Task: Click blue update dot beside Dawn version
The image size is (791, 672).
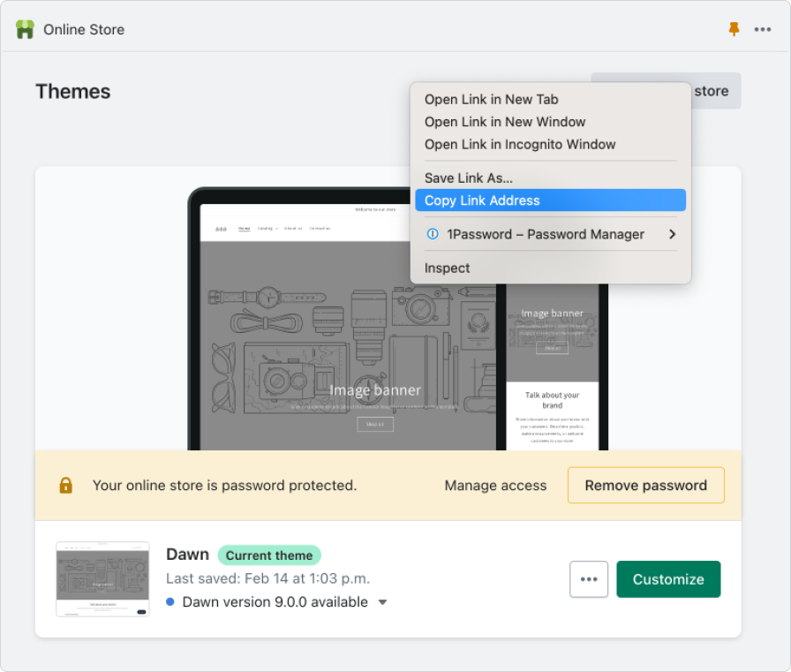Action: click(x=170, y=602)
